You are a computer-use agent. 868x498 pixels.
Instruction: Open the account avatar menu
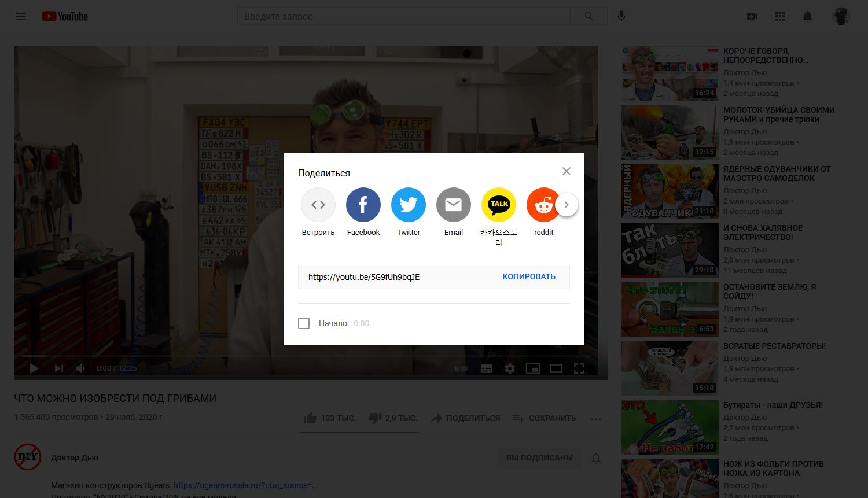point(841,16)
